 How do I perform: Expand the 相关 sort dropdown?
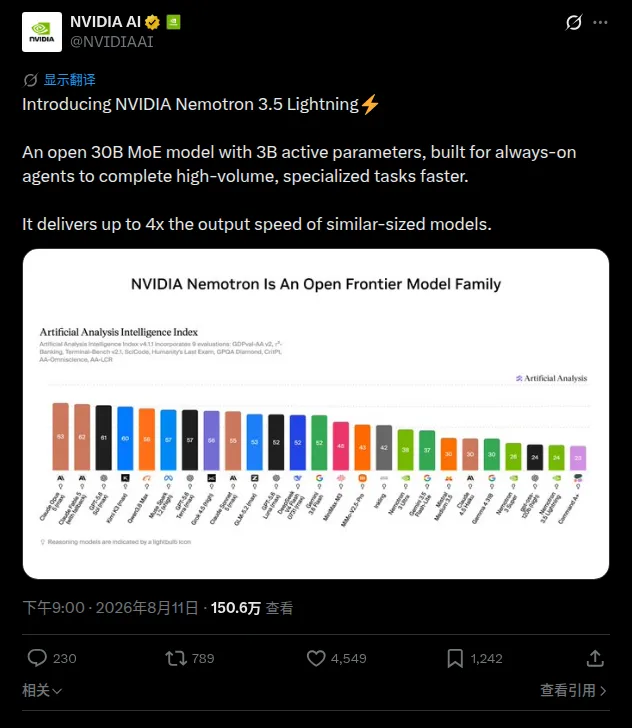click(x=42, y=690)
